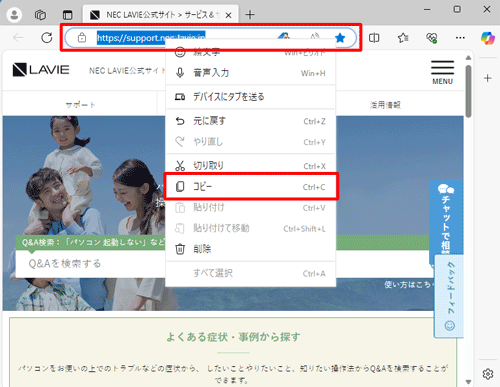Open sidebar settings gear

click(488, 374)
